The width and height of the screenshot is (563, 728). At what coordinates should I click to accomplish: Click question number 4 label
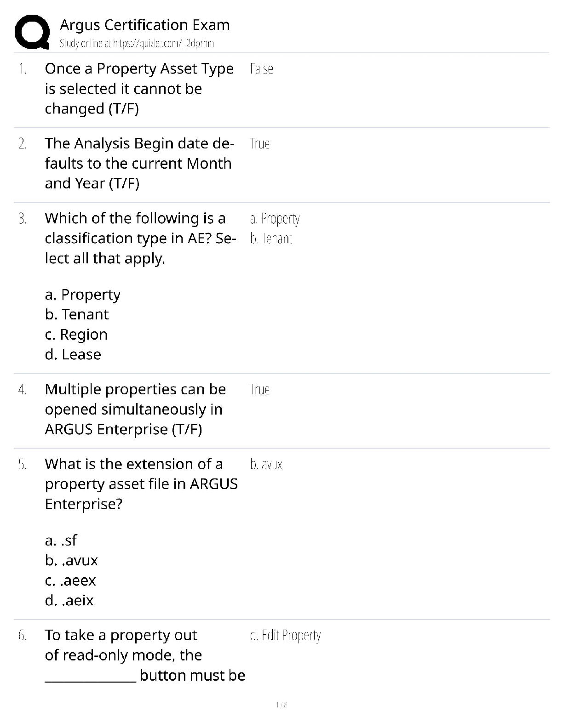tap(23, 390)
